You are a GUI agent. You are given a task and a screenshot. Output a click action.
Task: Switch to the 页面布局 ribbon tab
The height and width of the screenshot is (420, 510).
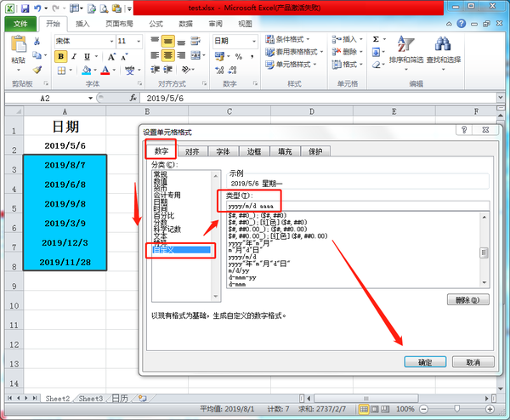point(119,24)
